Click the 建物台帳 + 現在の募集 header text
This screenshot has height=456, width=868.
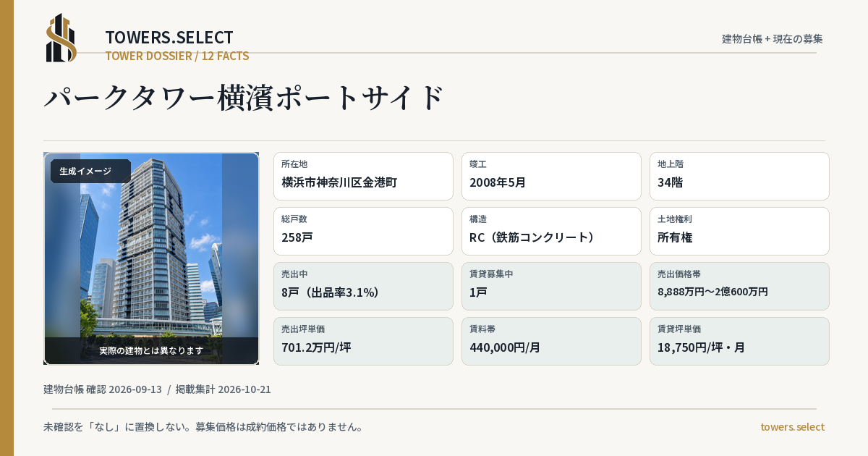pos(773,38)
